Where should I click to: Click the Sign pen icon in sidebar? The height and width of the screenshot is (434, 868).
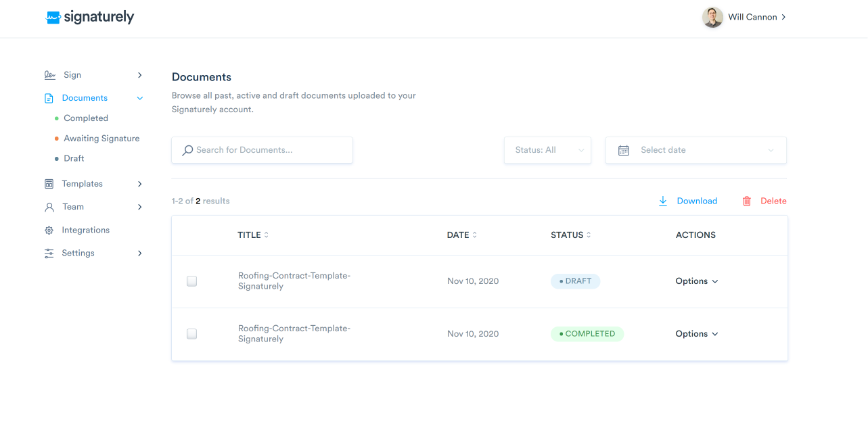click(x=49, y=75)
